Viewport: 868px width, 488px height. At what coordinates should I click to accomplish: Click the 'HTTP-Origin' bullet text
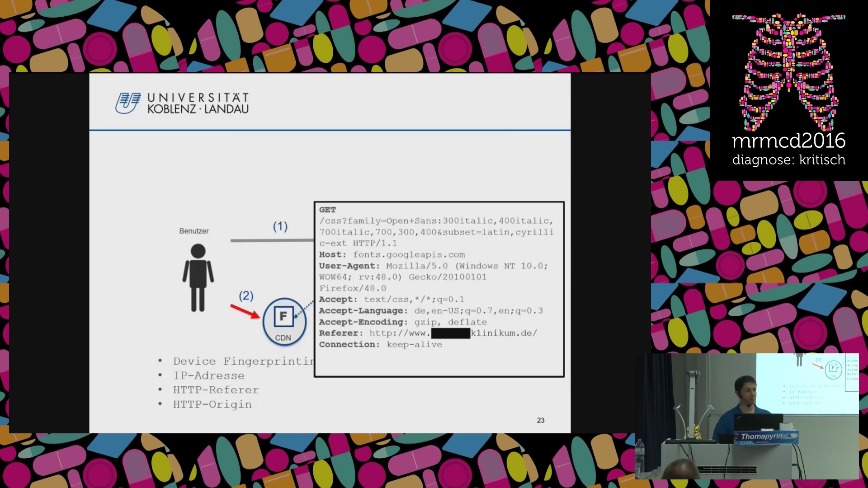[212, 404]
